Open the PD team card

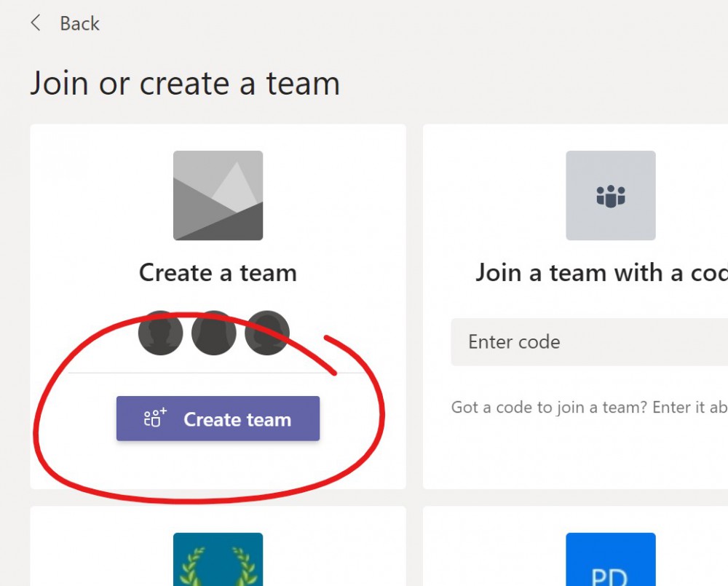point(611,546)
